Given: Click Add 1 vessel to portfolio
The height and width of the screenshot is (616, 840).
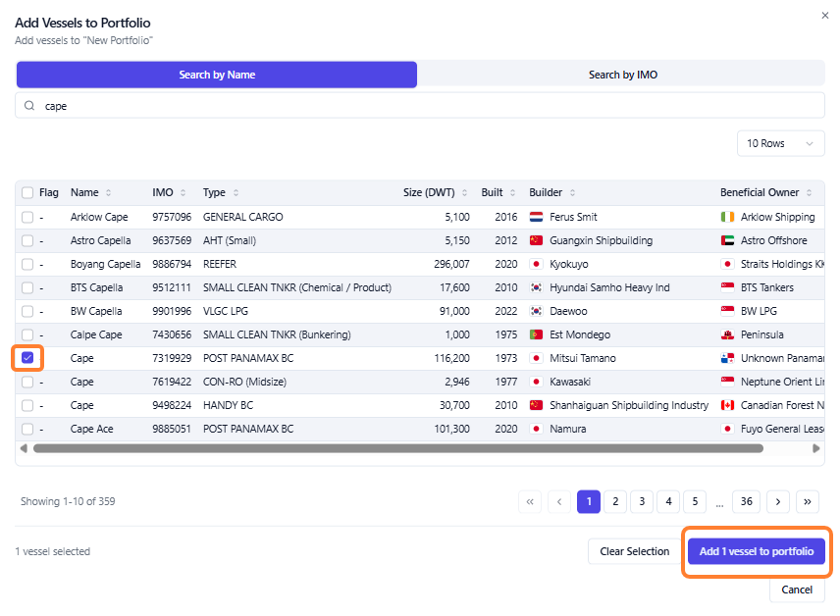Looking at the screenshot, I should (x=757, y=551).
